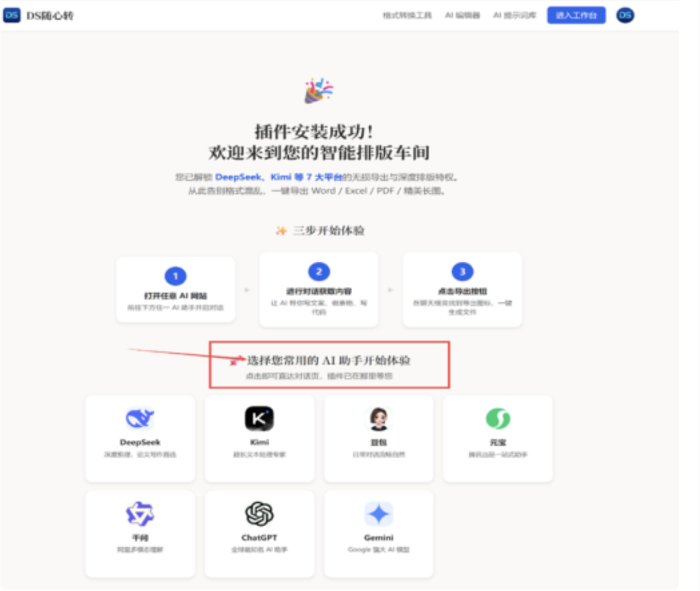Image resolution: width=700 pixels, height=591 pixels.
Task: Click the Gemini name label
Action: [379, 538]
